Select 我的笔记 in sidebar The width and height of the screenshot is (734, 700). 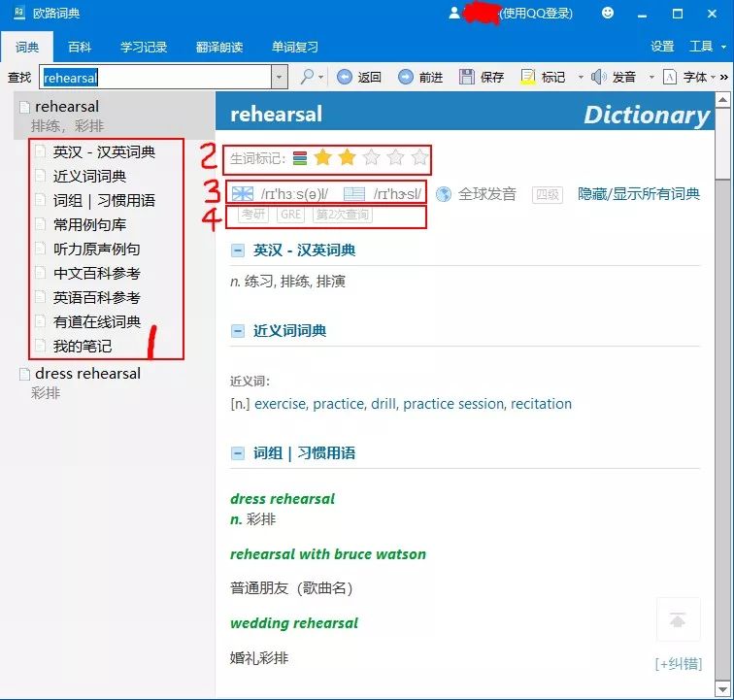click(83, 347)
